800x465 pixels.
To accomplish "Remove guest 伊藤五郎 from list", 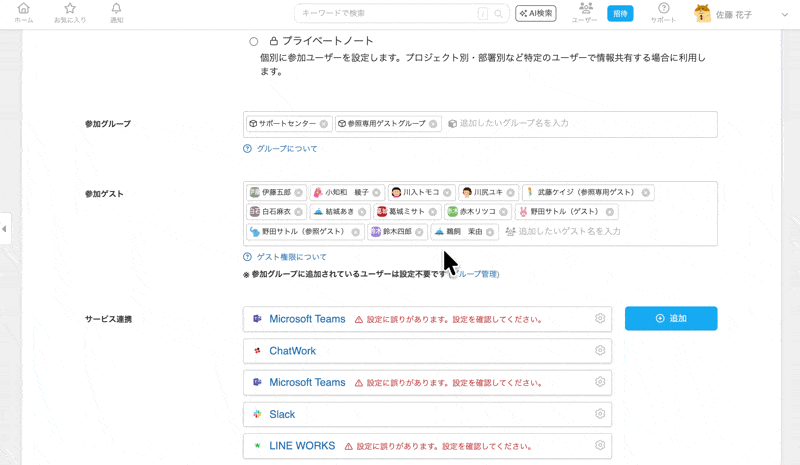I will 299,192.
